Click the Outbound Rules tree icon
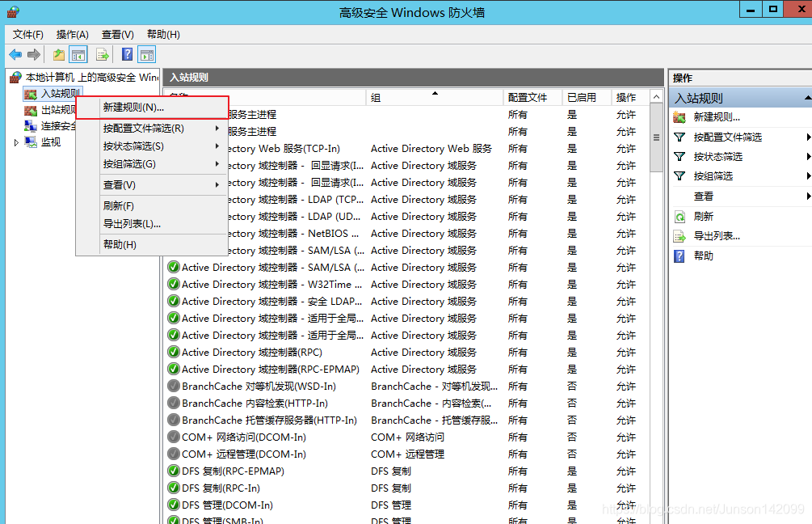Viewport: 812px width, 524px height. (x=31, y=110)
